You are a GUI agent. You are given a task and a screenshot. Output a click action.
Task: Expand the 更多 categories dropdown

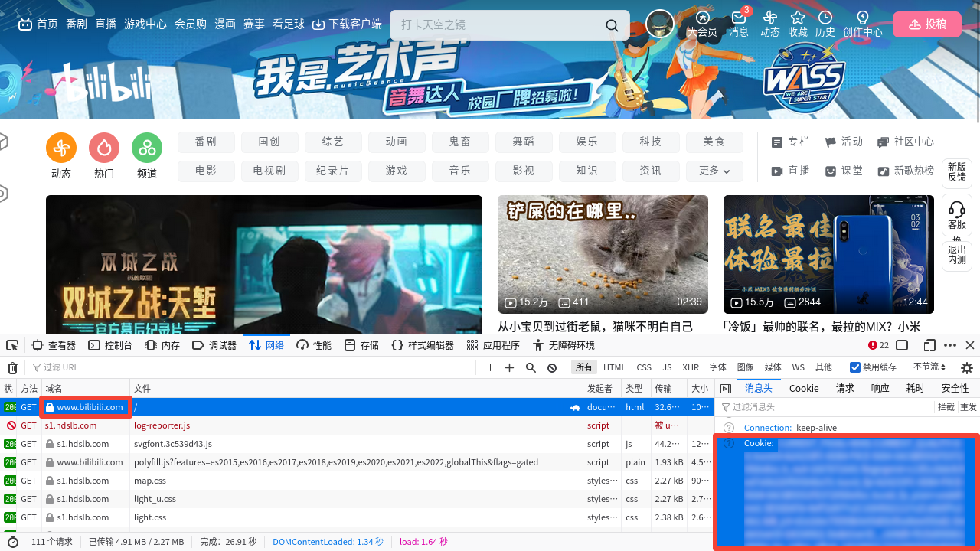click(714, 171)
